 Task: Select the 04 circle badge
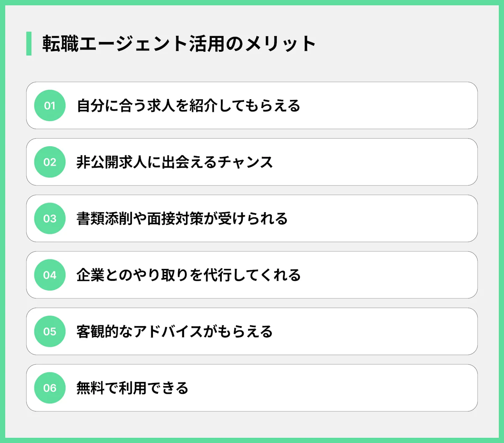(50, 275)
